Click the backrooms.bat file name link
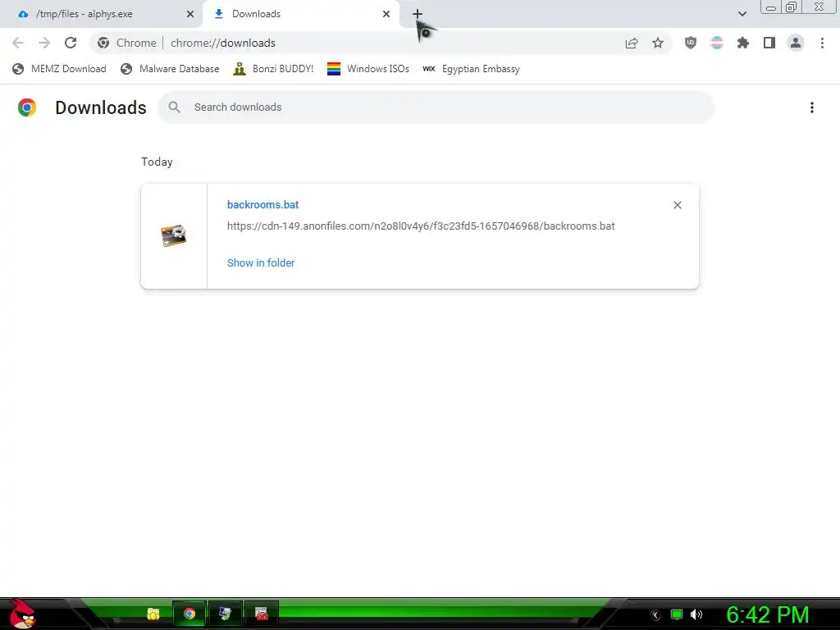Screen dimensions: 840x630 (263, 204)
